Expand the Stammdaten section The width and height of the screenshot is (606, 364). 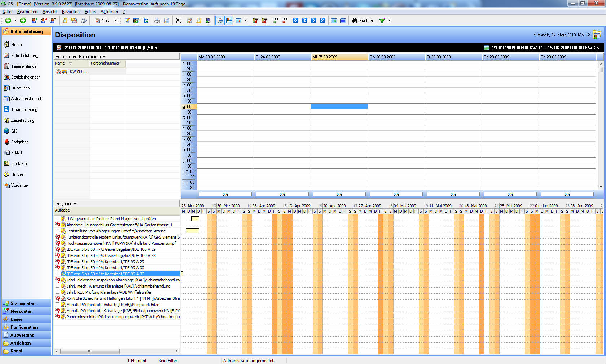click(23, 303)
